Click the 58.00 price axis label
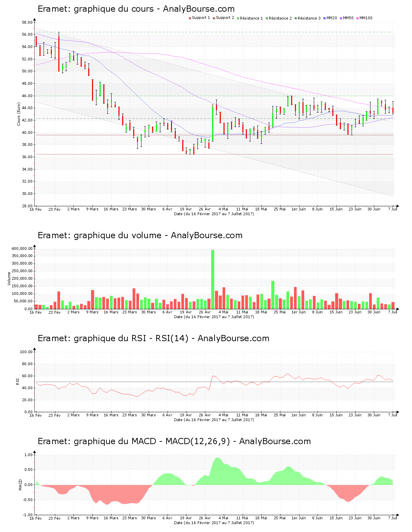412x532 pixels. click(x=27, y=22)
